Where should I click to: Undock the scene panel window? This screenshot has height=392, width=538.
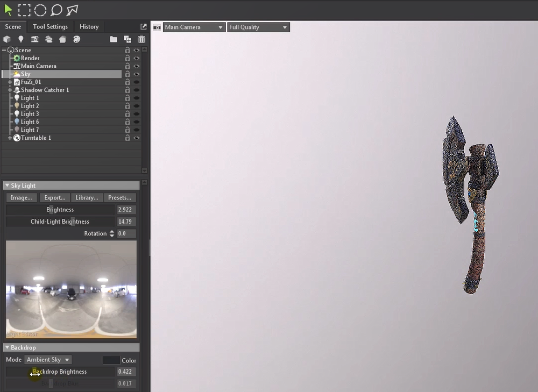coord(144,27)
